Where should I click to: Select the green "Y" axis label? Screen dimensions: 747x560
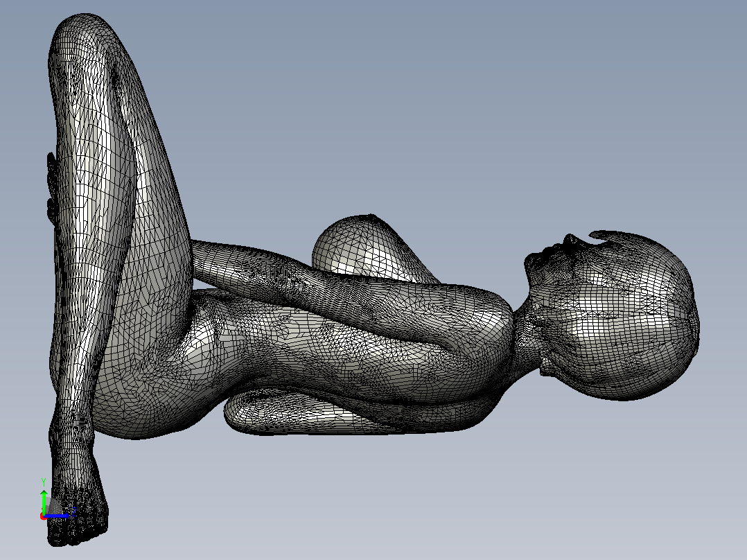44,482
